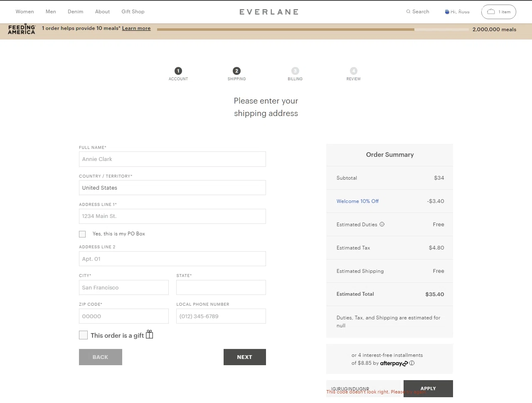The height and width of the screenshot is (403, 532).
Task: Open the About menu
Action: (x=102, y=12)
